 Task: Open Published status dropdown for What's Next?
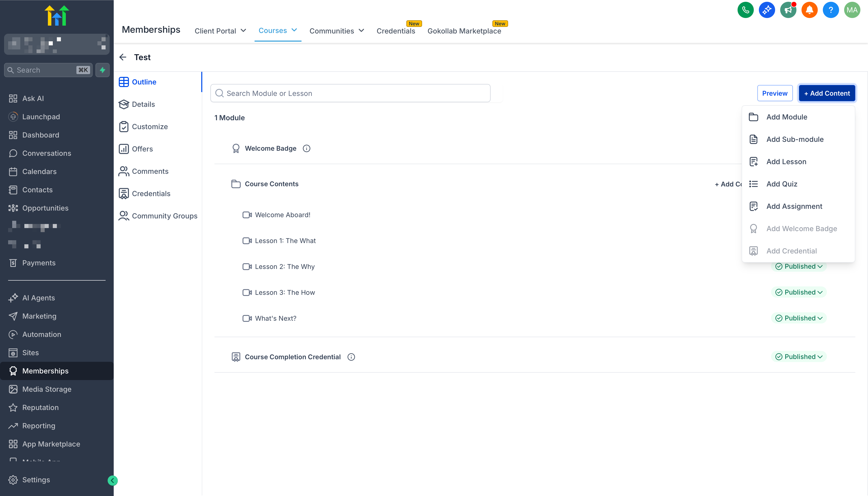799,318
